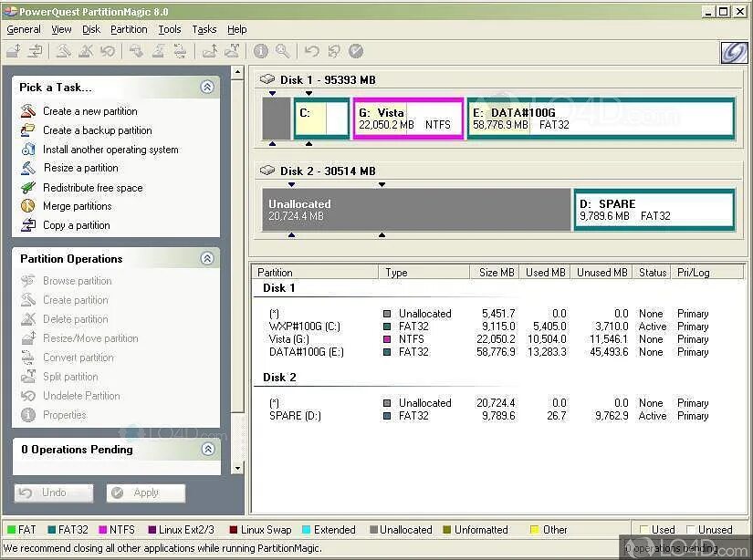The image size is (753, 560).
Task: Click the Create a backup partition task icon
Action: click(28, 130)
